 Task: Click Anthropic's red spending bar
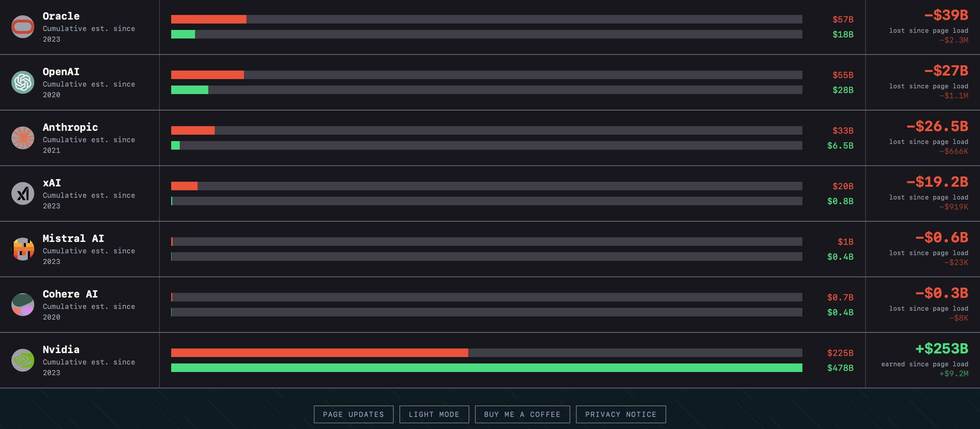[x=193, y=130]
